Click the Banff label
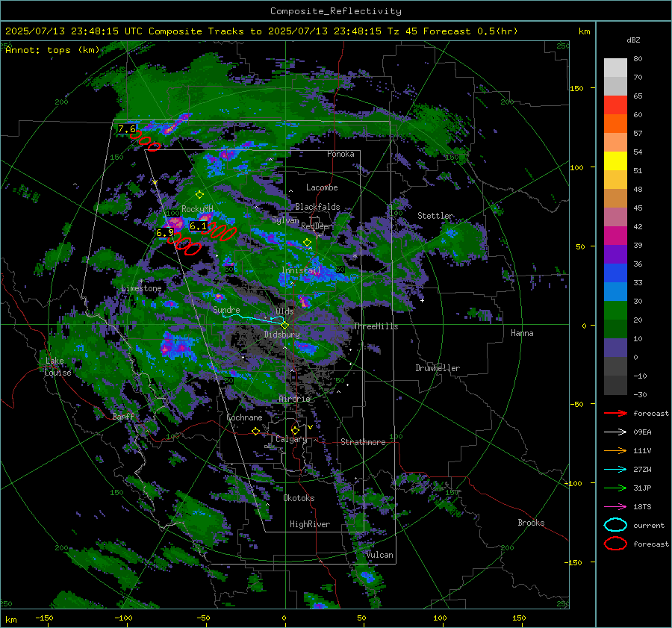 pos(123,417)
